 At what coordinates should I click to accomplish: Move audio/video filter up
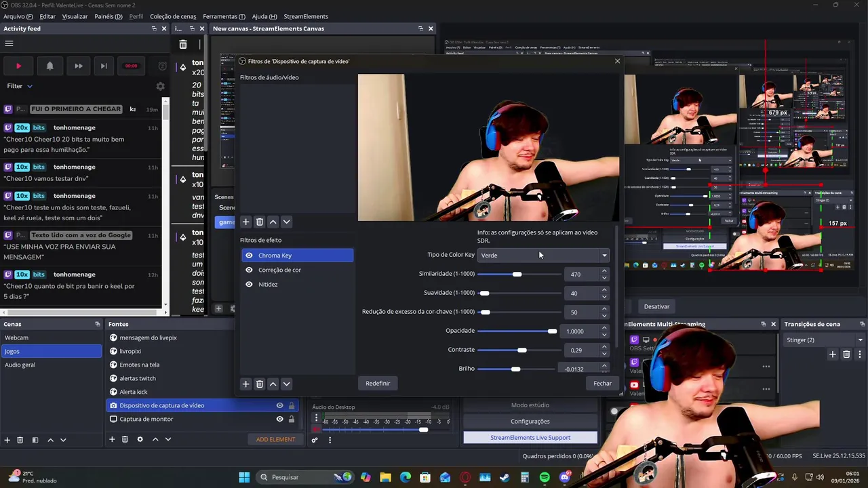click(273, 222)
